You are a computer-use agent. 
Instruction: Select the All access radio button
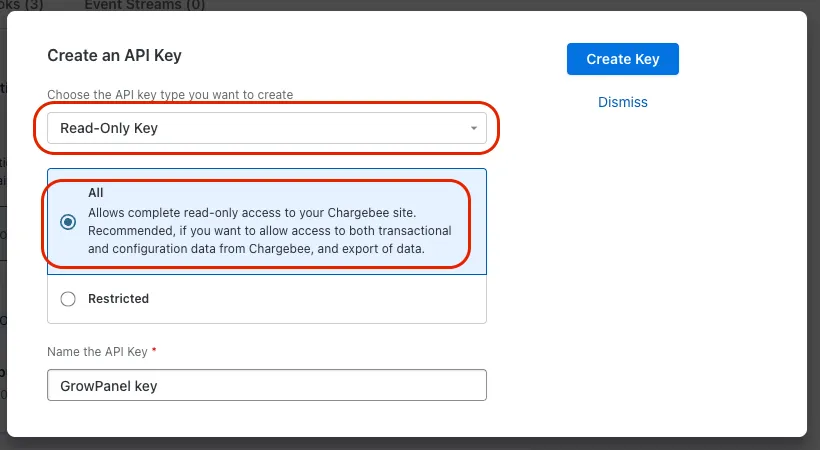(x=68, y=222)
